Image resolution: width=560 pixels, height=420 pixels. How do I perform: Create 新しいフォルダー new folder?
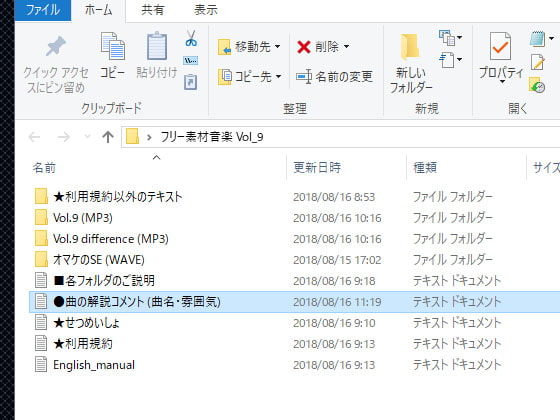(410, 64)
